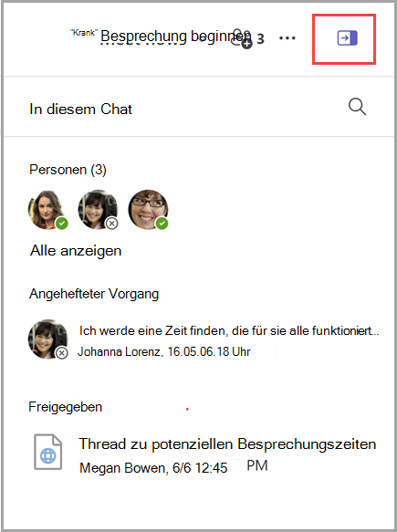Close the chat details side panel
The width and height of the screenshot is (397, 532).
point(347,38)
